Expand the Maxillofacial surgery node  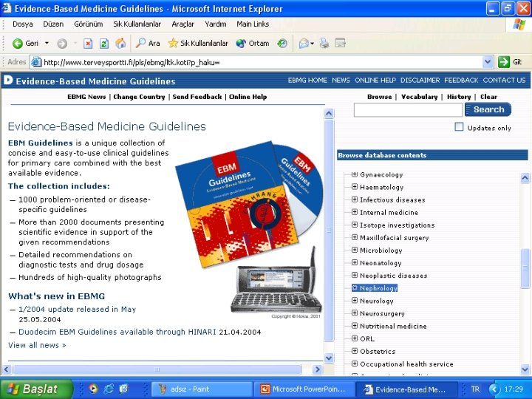tap(355, 237)
